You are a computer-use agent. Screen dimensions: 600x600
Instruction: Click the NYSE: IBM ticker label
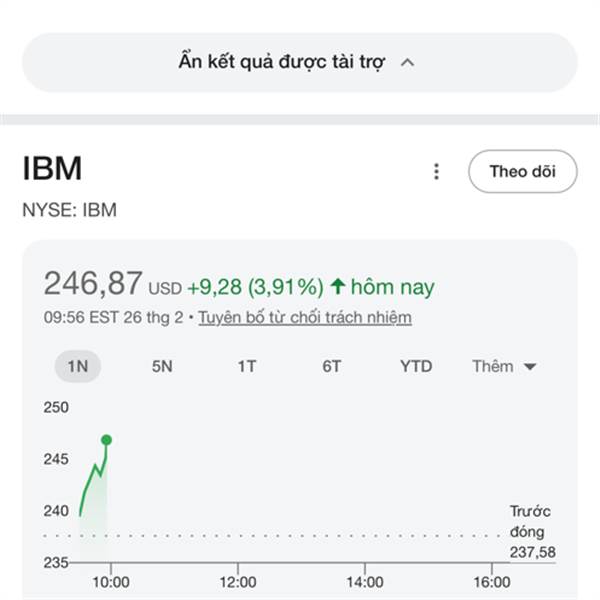[69, 210]
